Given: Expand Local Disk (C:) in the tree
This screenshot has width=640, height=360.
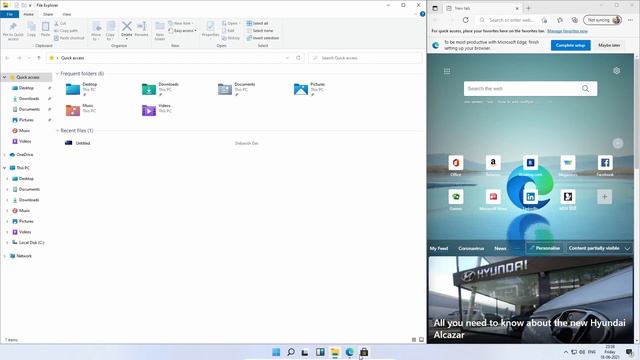Looking at the screenshot, I should pyautogui.click(x=7, y=242).
